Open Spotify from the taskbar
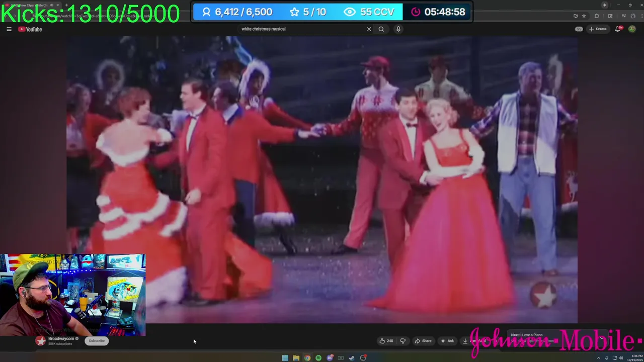The image size is (644, 362). pyautogui.click(x=318, y=358)
